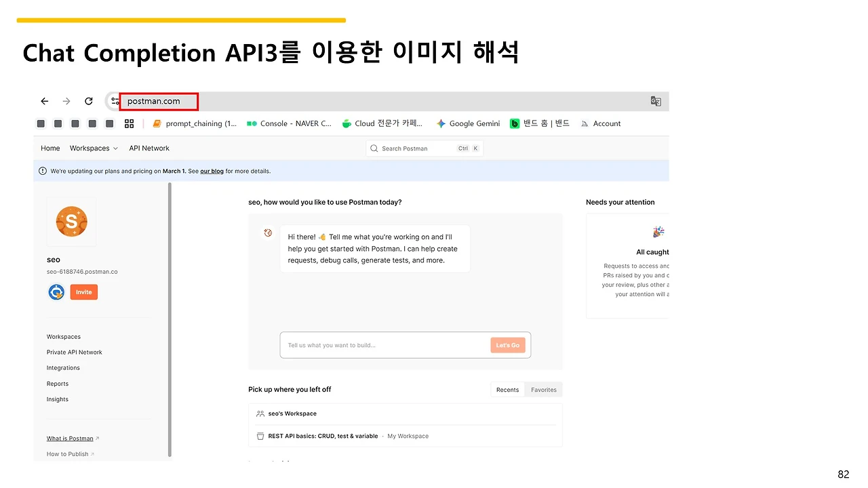Switch to the Recents tab

[x=507, y=390]
